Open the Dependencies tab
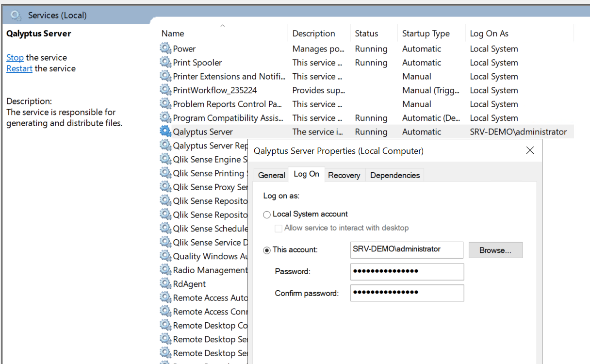Screen dimensions: 590x364 (x=394, y=175)
